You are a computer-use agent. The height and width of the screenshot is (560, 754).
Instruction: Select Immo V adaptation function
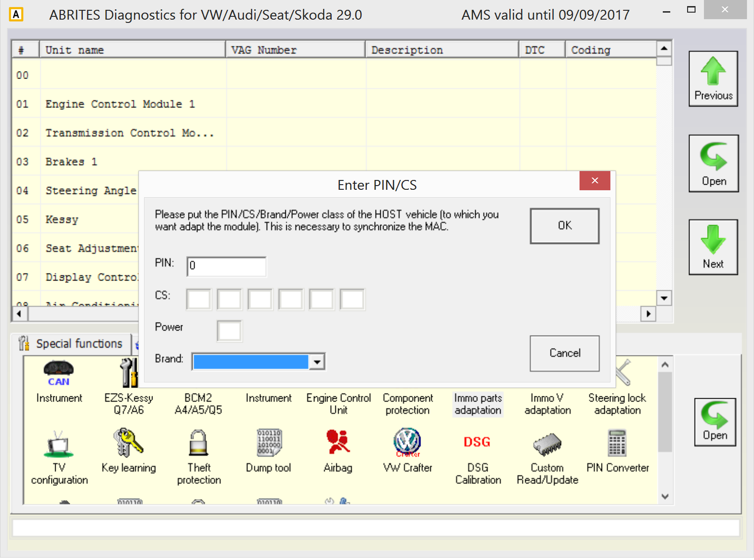point(548,404)
